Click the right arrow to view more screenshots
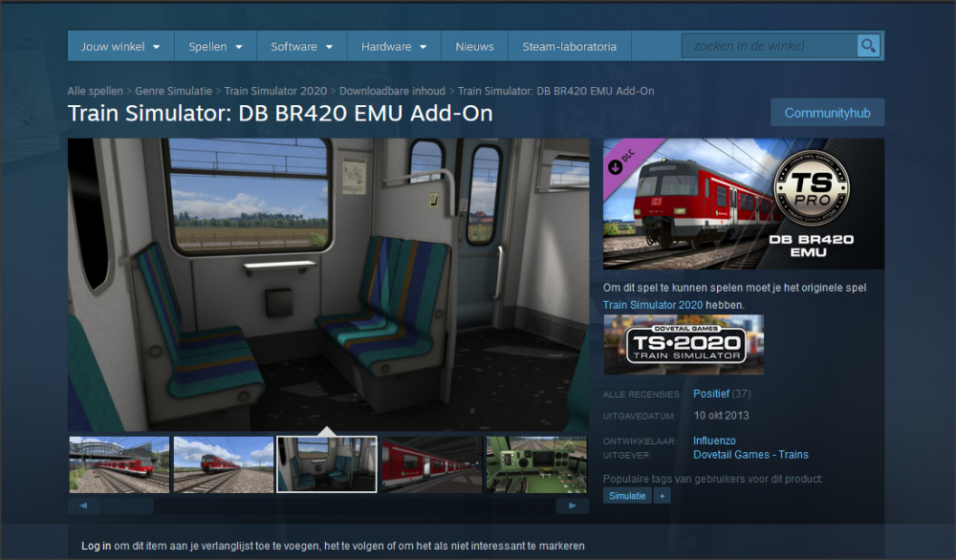The image size is (956, 560). coord(573,506)
